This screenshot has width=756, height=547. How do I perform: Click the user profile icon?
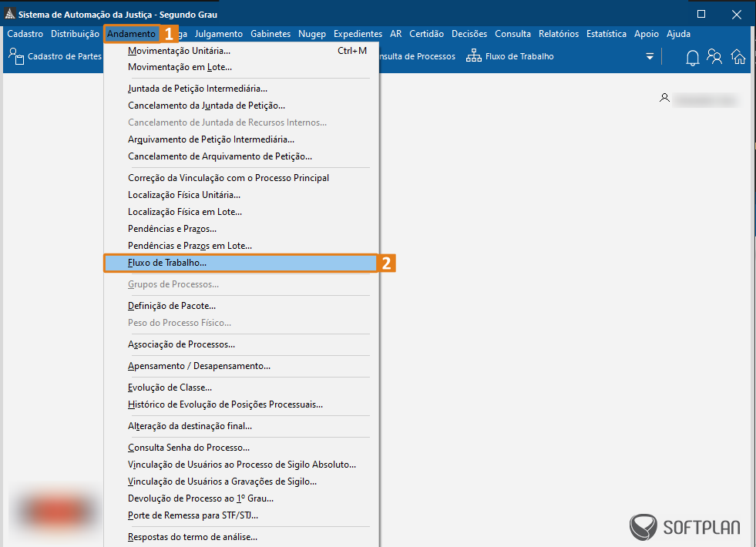click(x=664, y=99)
